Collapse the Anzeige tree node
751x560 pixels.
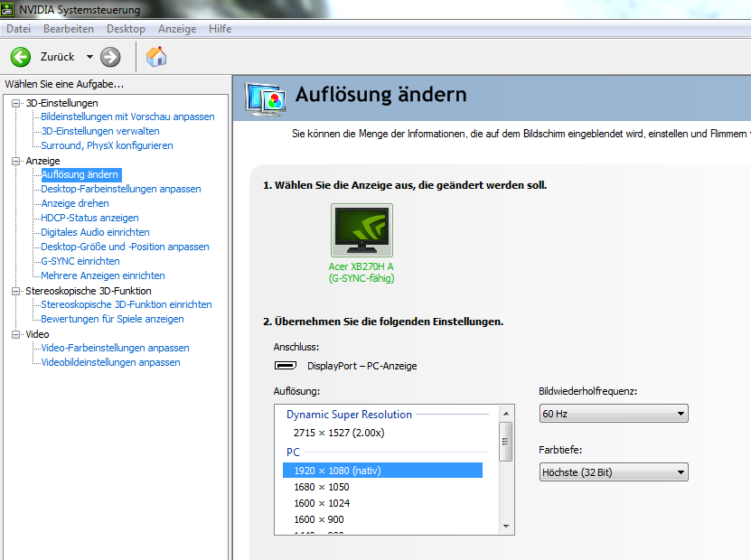(15, 161)
